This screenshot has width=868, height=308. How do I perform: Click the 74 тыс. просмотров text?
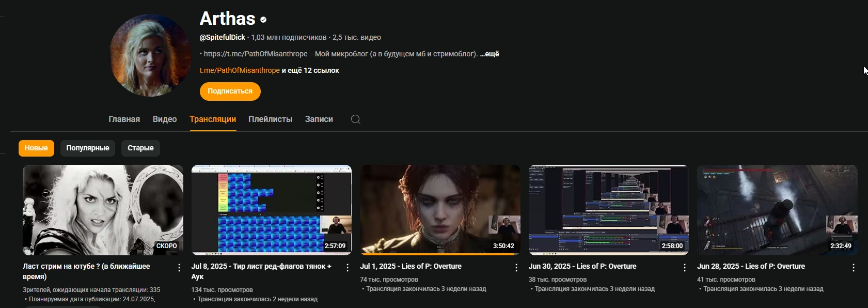coord(389,280)
